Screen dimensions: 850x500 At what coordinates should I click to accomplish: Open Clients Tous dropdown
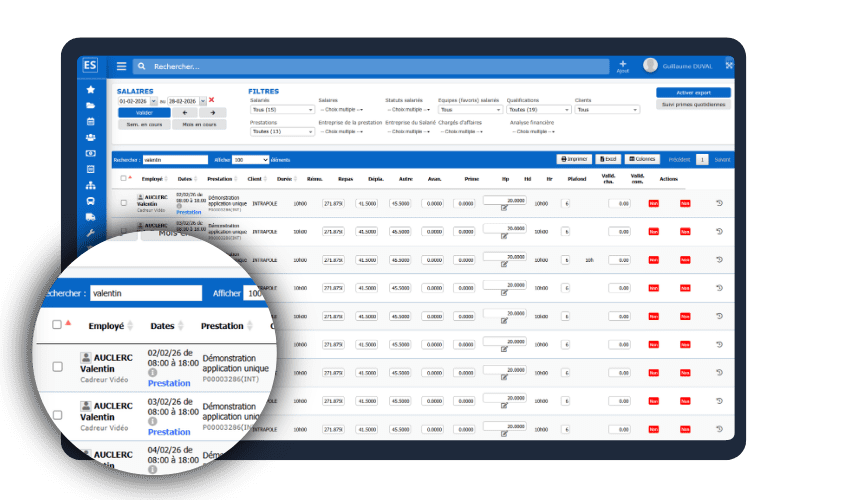click(607, 110)
